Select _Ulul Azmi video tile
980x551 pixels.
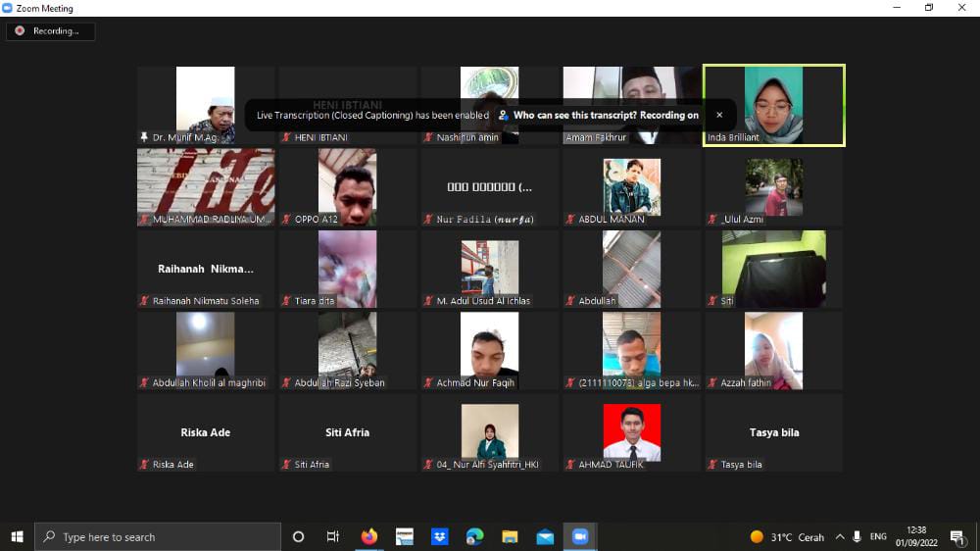[x=774, y=187]
